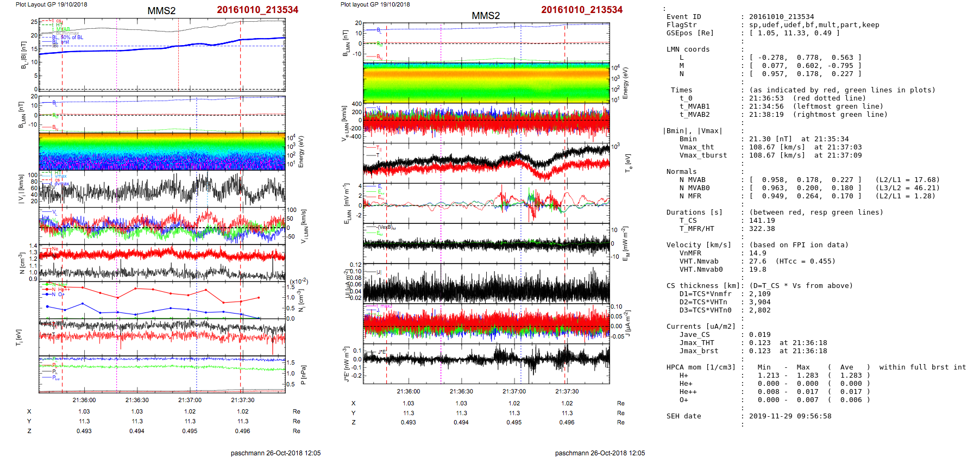Click the 21:37:30 time tick under the right plot
The width and height of the screenshot is (980, 457).
pyautogui.click(x=567, y=391)
